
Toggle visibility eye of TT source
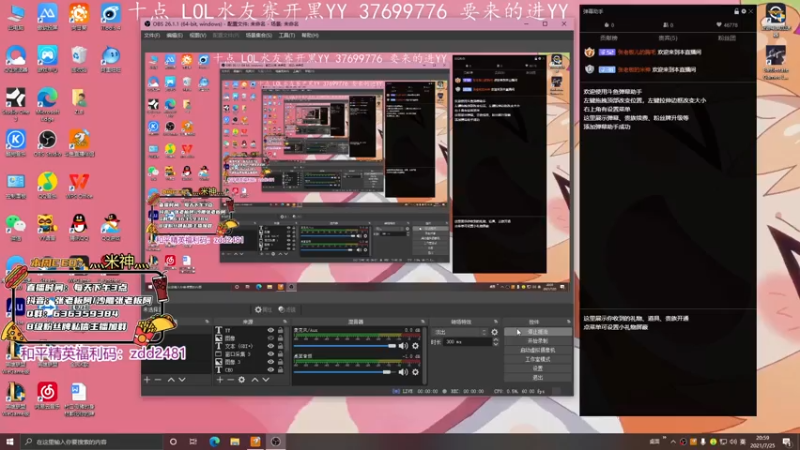coord(270,331)
